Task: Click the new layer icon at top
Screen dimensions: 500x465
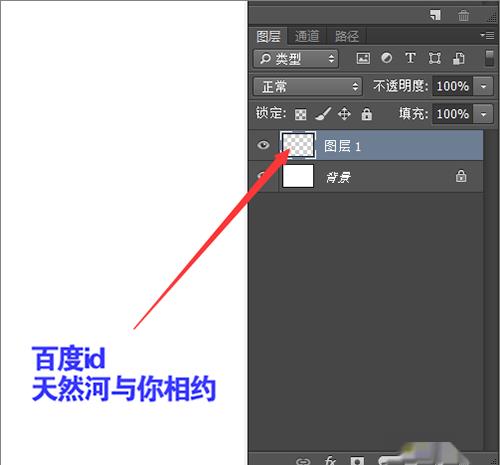Action: click(x=435, y=15)
